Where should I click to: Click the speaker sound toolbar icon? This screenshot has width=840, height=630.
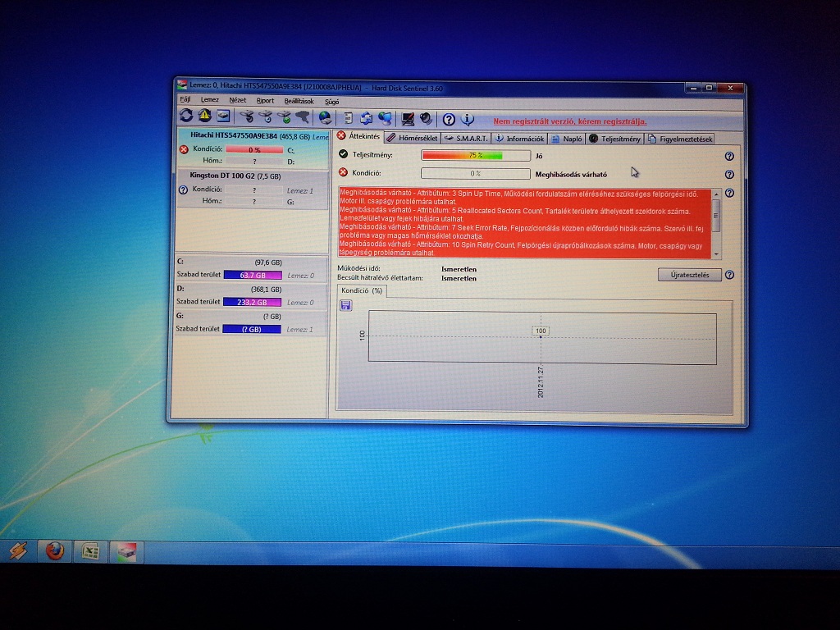[426, 118]
